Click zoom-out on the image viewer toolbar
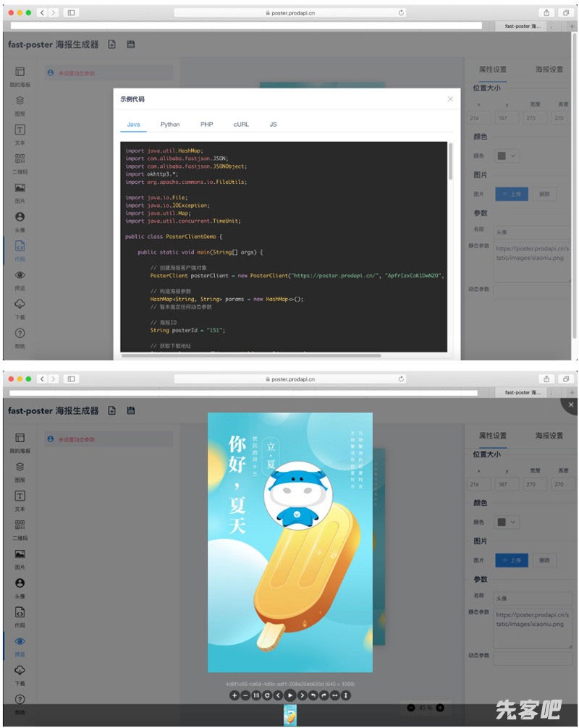 click(245, 695)
